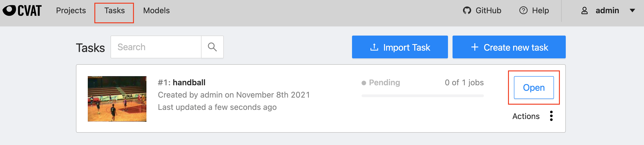Open the Actions dropdown label

(526, 116)
